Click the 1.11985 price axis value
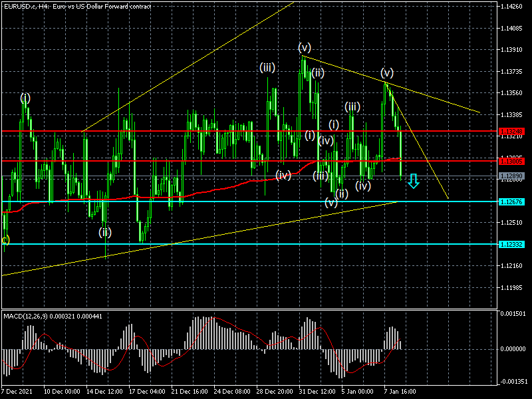 (511, 288)
